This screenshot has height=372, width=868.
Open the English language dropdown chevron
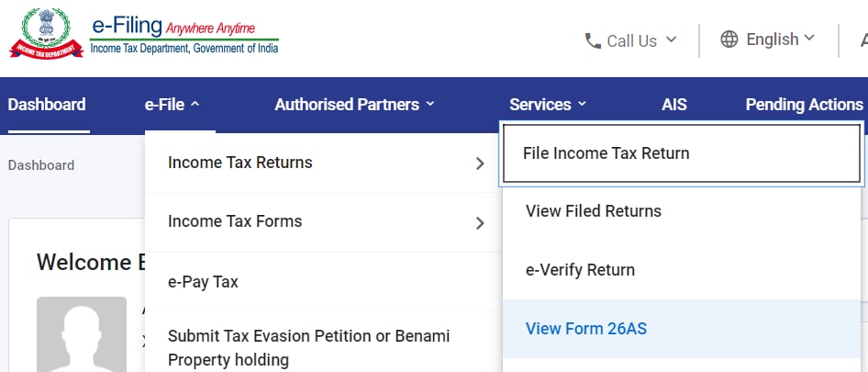(x=809, y=39)
